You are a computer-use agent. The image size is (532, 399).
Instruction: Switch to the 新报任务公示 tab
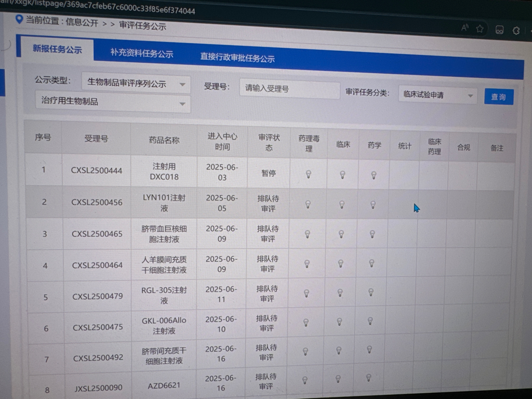click(57, 49)
